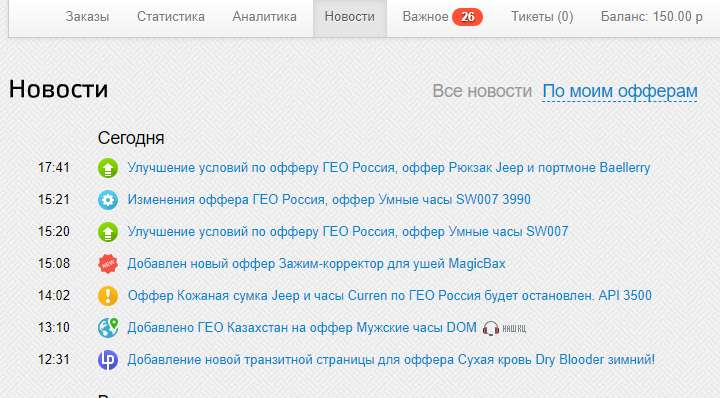
Task: Open the Заказы tab
Action: [x=87, y=17]
